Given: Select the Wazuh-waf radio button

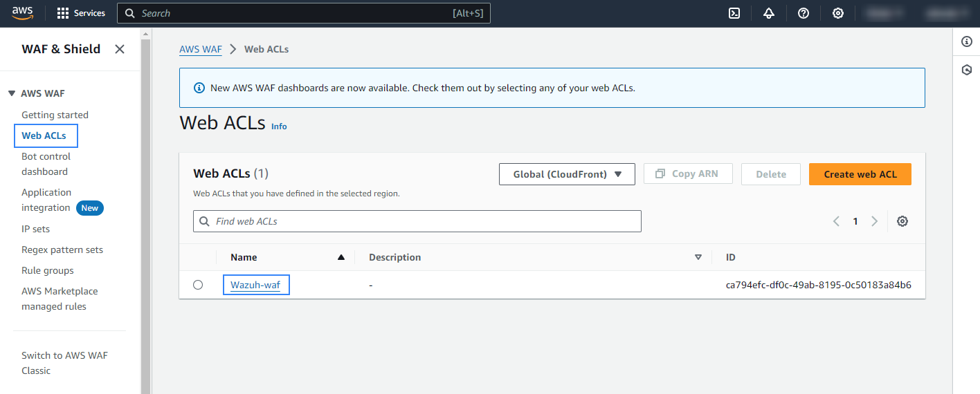Looking at the screenshot, I should (x=198, y=285).
